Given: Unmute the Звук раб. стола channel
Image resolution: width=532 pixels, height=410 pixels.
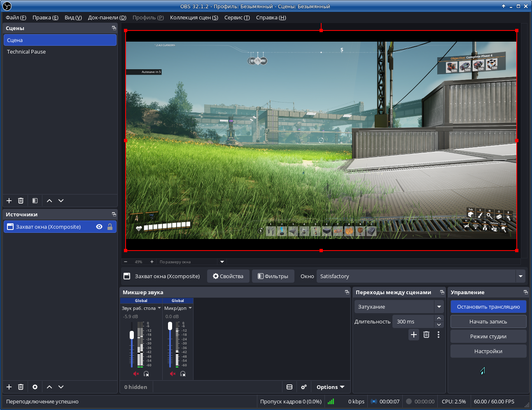Looking at the screenshot, I should 136,374.
